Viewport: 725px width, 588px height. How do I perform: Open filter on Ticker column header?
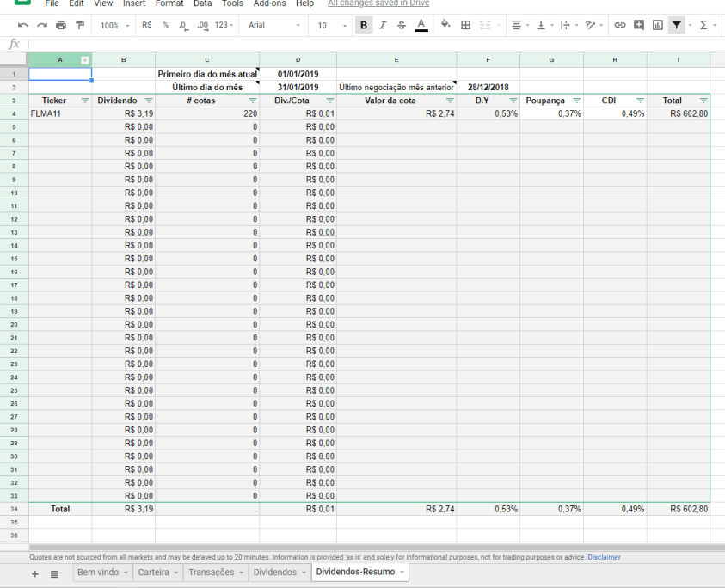[85, 101]
